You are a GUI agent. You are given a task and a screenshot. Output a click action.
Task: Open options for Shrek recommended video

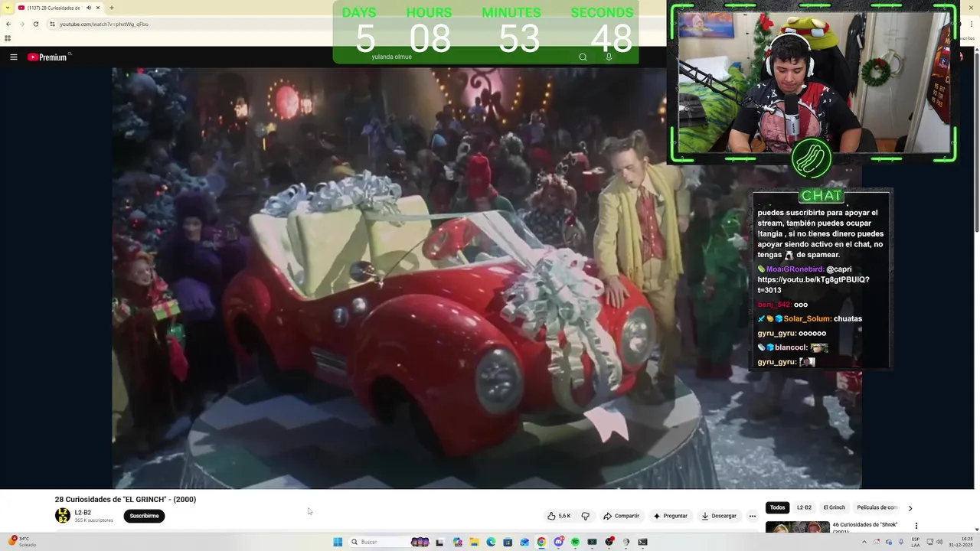tap(916, 526)
